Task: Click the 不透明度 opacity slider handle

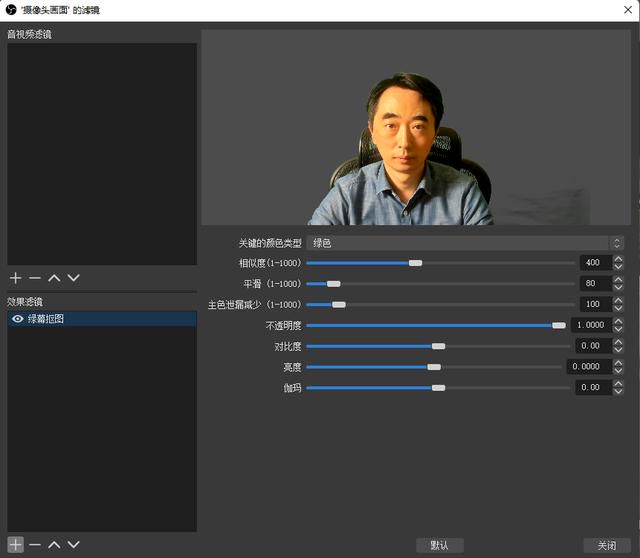Action: pyautogui.click(x=559, y=325)
